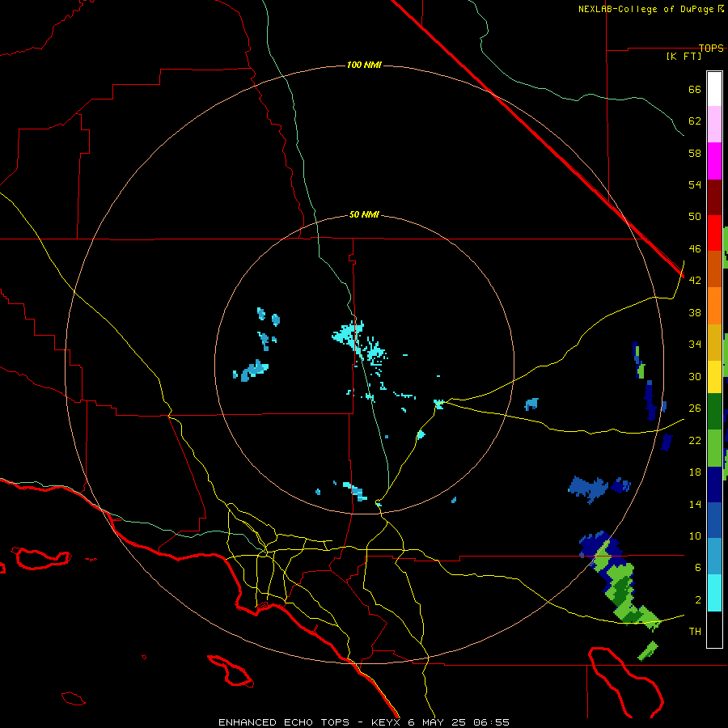Click the black TH swatch at legend bottom
The width and height of the screenshot is (728, 728).
pyautogui.click(x=714, y=629)
